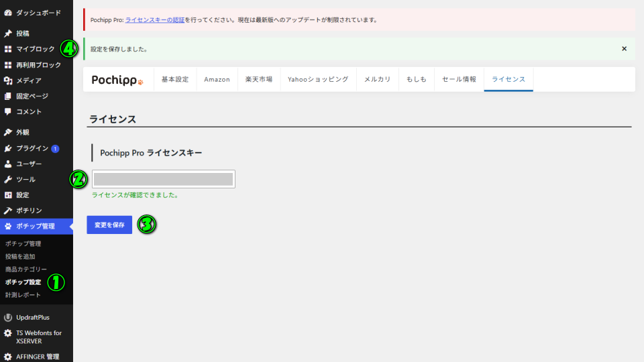The height and width of the screenshot is (362, 644).
Task: Open 商品カテゴリー submenu item
Action: tap(26, 269)
